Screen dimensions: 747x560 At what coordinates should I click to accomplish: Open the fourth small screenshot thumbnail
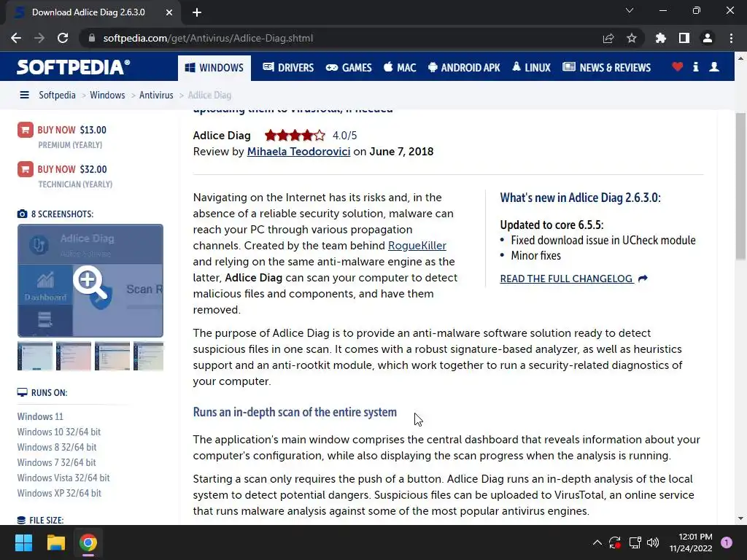(x=149, y=356)
